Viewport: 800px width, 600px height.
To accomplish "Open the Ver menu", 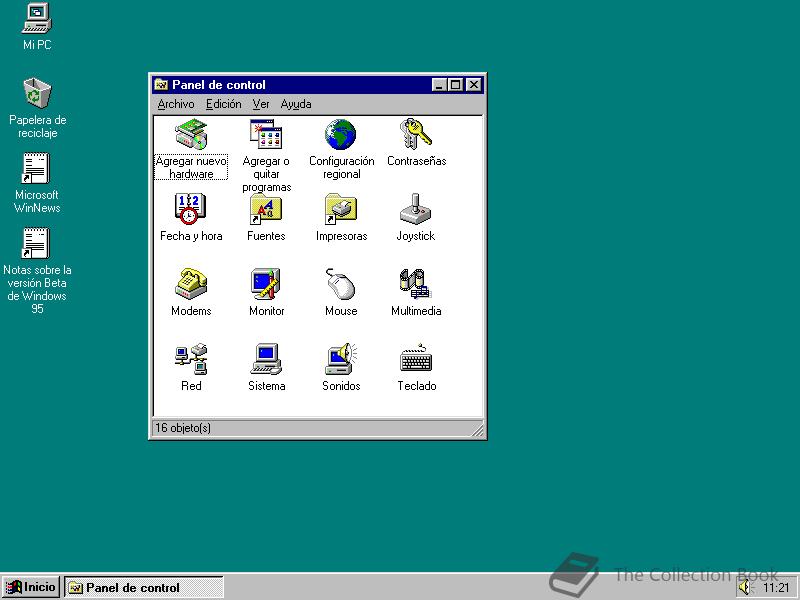I will (261, 104).
